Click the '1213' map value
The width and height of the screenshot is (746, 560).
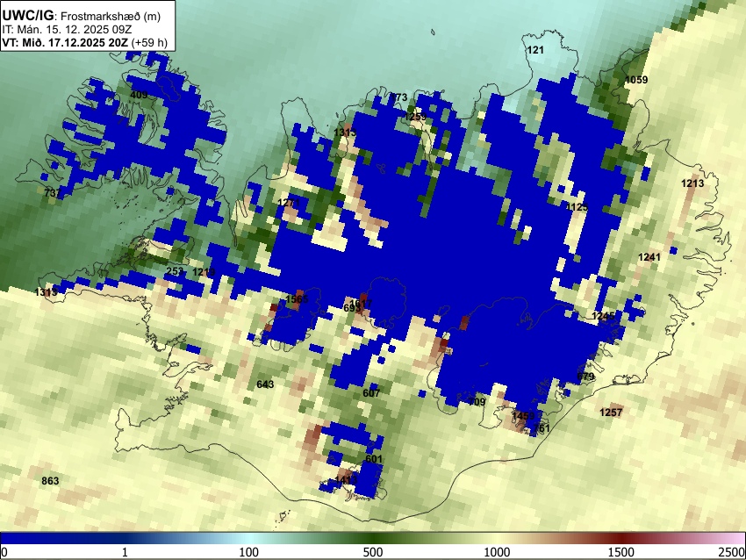692,183
